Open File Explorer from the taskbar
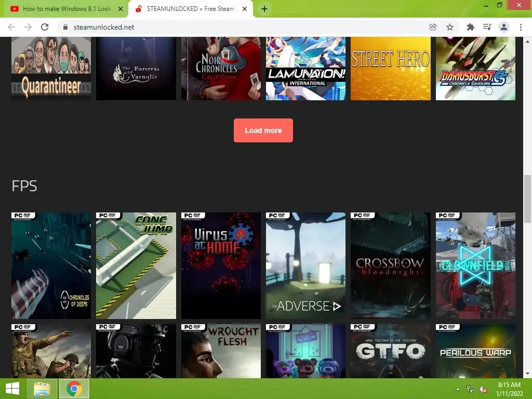Viewport: 532px width, 399px height. click(42, 389)
